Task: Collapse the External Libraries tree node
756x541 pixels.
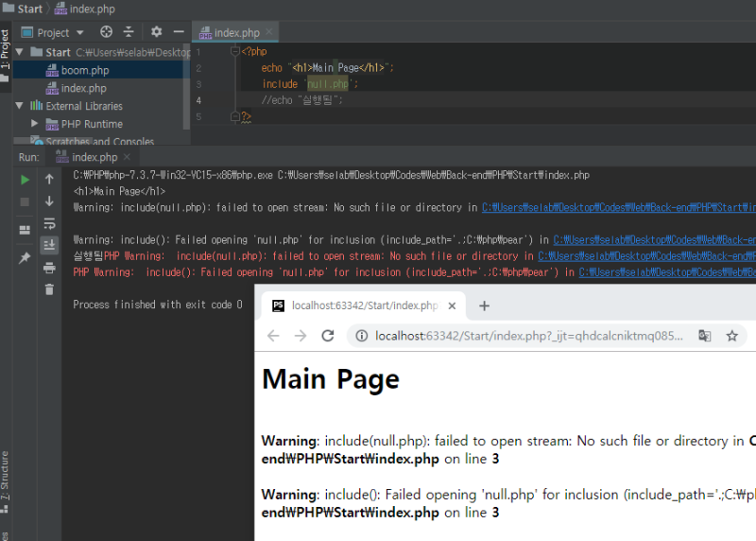Action: pyautogui.click(x=22, y=106)
